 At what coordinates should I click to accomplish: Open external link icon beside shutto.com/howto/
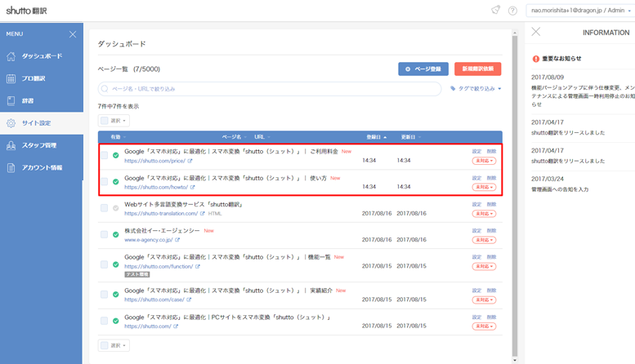click(193, 187)
